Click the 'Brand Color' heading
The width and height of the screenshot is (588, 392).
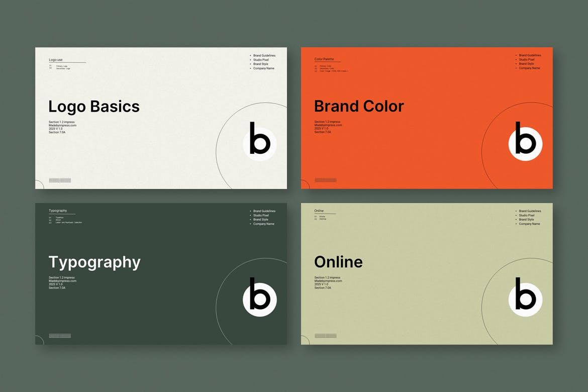[x=359, y=107]
